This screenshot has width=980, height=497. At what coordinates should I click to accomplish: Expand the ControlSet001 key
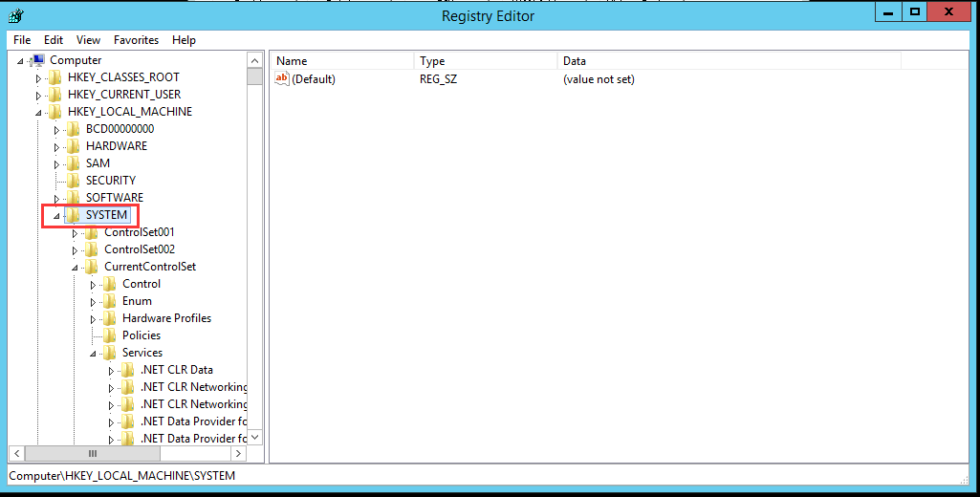75,233
